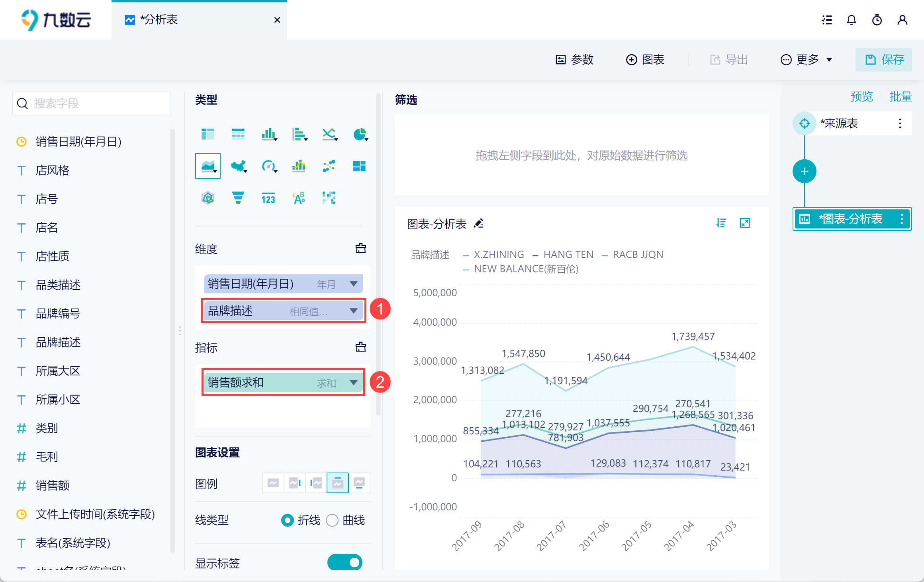Click the 保存 button
924x582 pixels.
pos(883,60)
